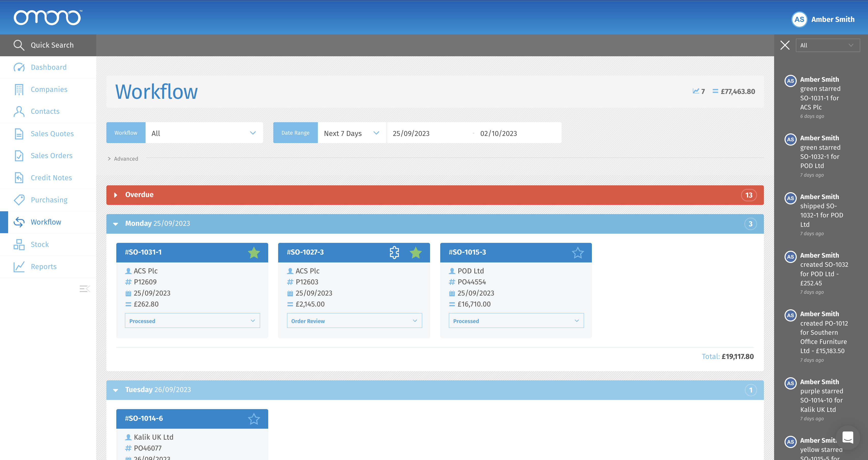Image resolution: width=868 pixels, height=460 pixels.
Task: Click the Stock sidebar icon
Action: pos(19,244)
